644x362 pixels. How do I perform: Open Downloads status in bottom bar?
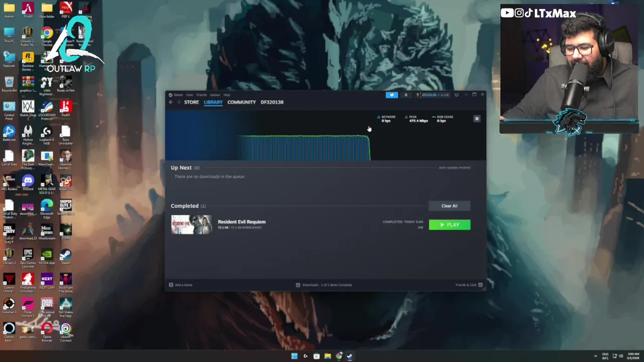coord(324,285)
